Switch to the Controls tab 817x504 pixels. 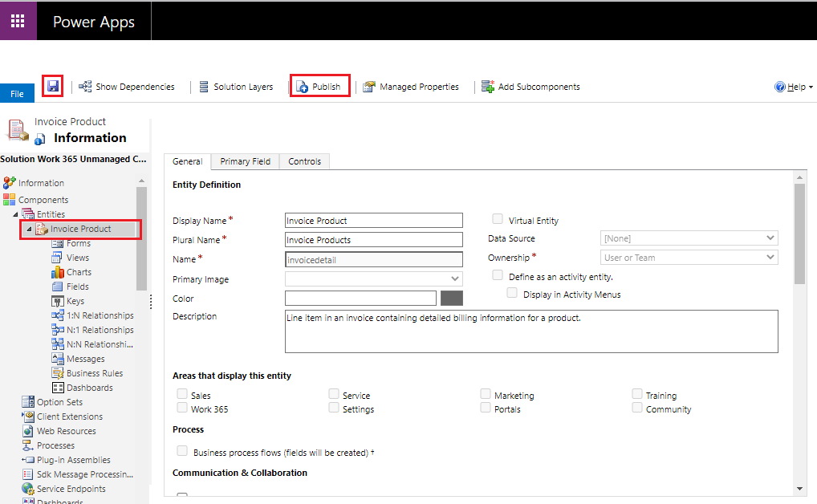point(305,161)
